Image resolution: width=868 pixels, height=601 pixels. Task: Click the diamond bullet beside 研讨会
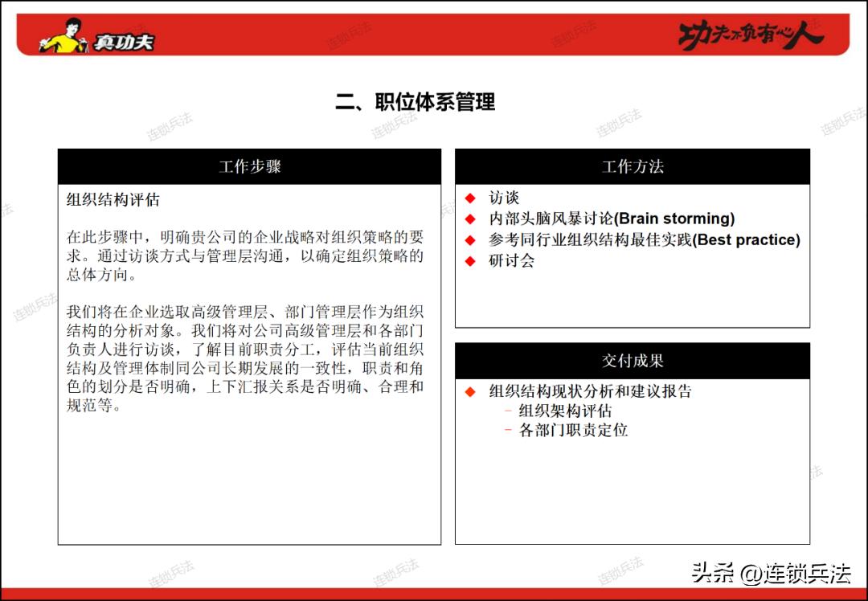[470, 260]
